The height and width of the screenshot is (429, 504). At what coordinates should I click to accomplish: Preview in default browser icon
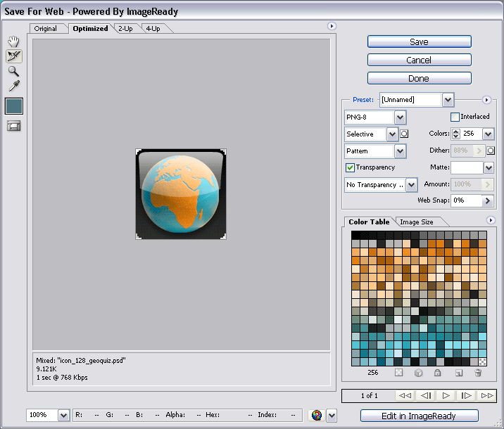(x=317, y=416)
